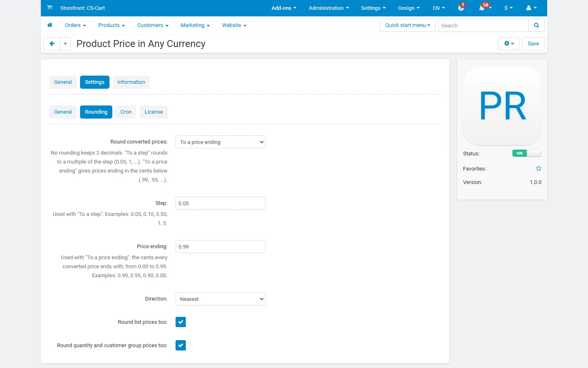
Task: Open the Round converted prices dropdown
Action: (x=220, y=142)
